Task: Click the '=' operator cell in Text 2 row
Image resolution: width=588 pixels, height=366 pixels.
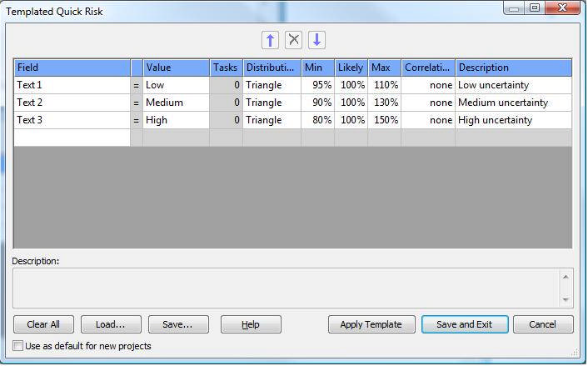Action: pyautogui.click(x=137, y=103)
